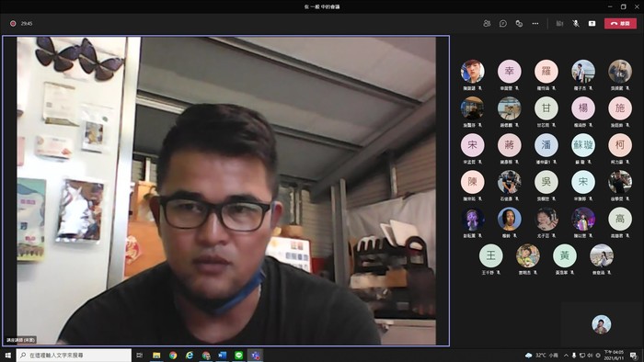644x362 pixels.
Task: Select the 黃 participant avatar
Action: 565,255
